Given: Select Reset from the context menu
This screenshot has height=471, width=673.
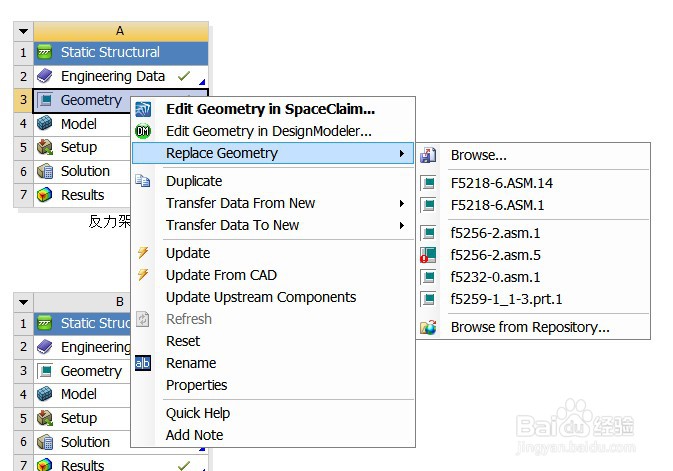Looking at the screenshot, I should (273, 341).
